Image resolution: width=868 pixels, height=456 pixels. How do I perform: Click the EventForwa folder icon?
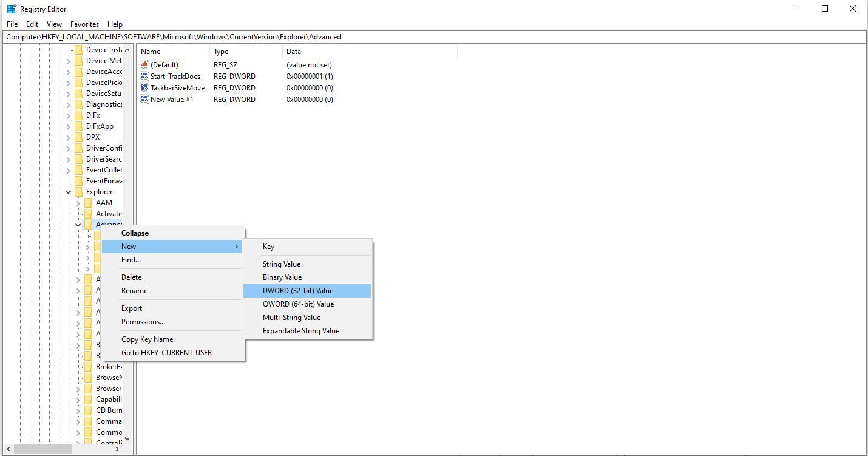(78, 181)
